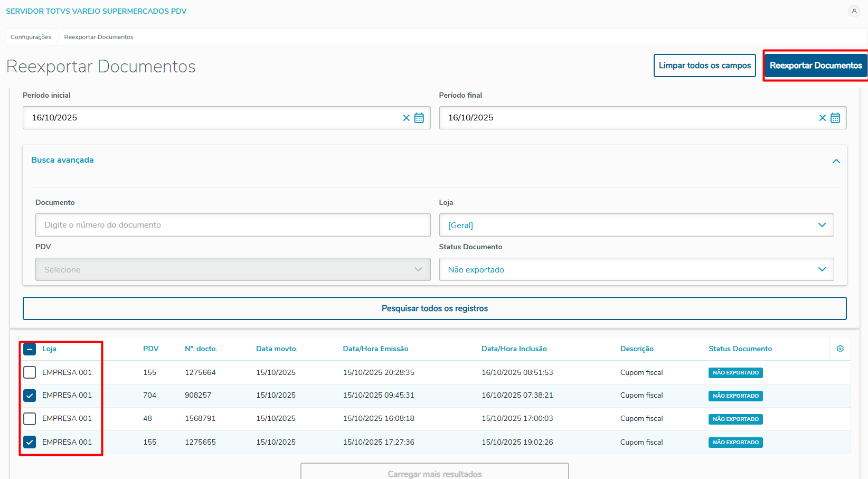Image resolution: width=868 pixels, height=479 pixels.
Task: Clear the Período final date
Action: 823,118
